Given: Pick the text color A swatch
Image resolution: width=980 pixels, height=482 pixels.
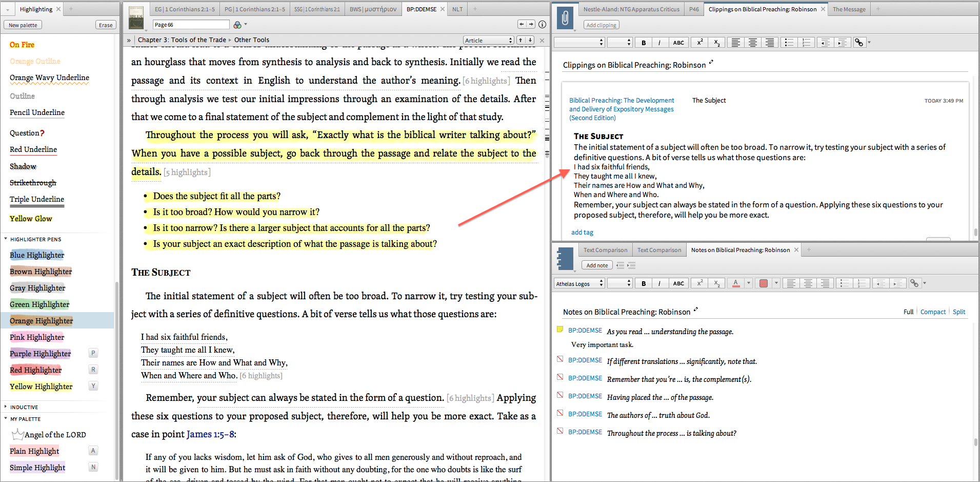Looking at the screenshot, I should [x=736, y=283].
